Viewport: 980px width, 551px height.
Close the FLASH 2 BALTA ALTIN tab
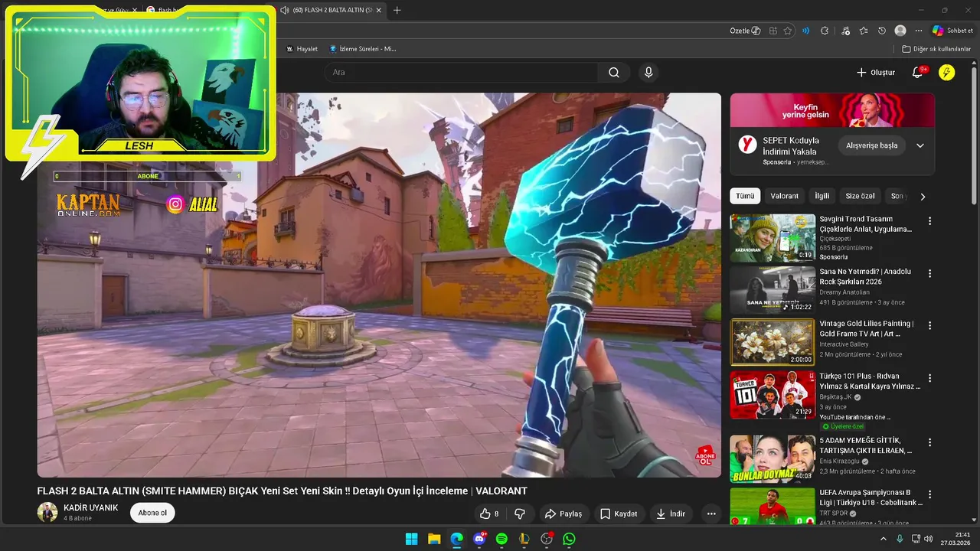coord(378,10)
